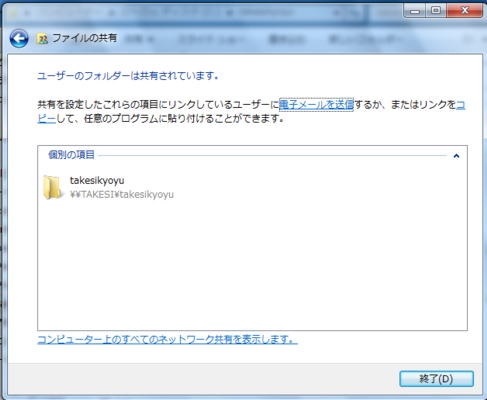Click the ファイルの共有 window title text
This screenshot has width=487, height=400.
tap(84, 38)
